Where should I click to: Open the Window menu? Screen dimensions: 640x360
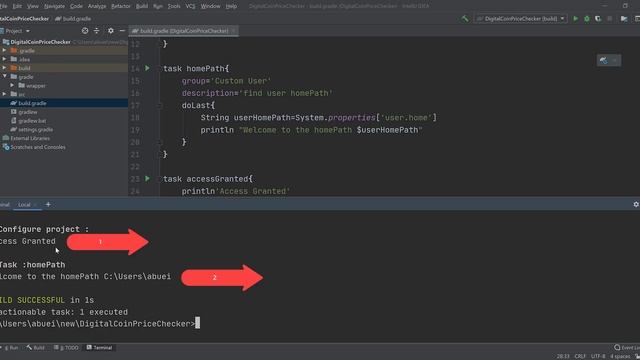click(210, 6)
